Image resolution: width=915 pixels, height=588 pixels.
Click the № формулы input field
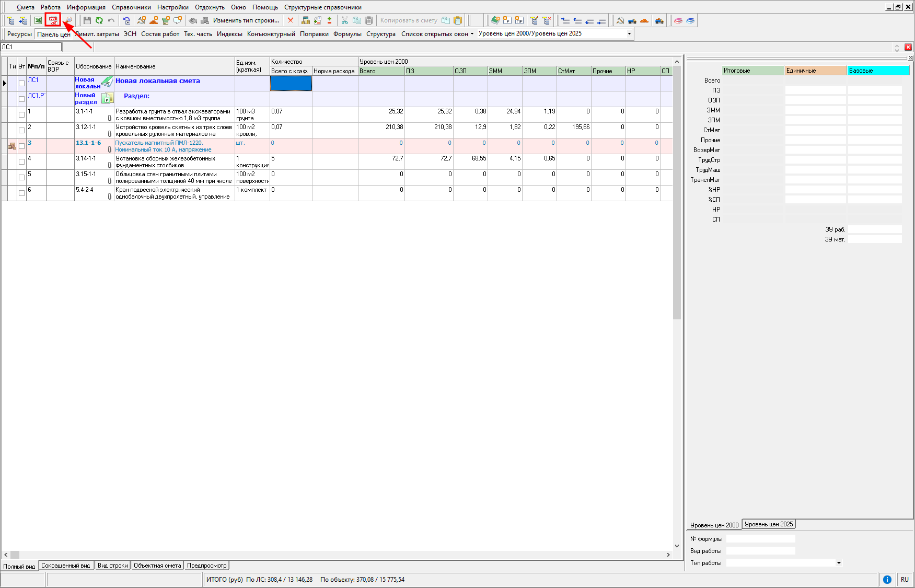pyautogui.click(x=760, y=539)
